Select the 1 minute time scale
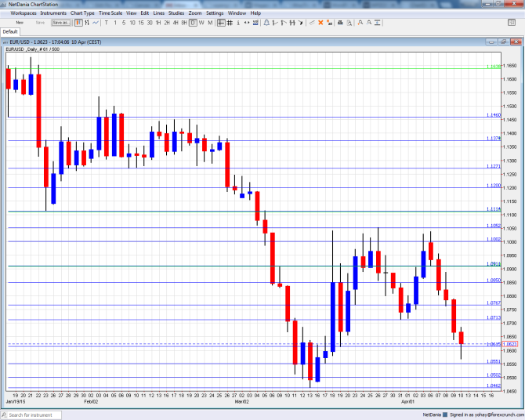 point(115,23)
